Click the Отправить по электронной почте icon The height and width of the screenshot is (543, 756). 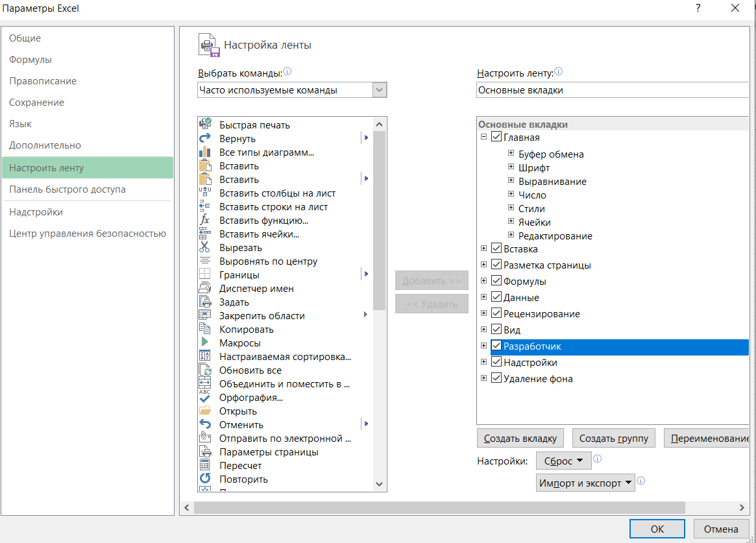pos(206,438)
